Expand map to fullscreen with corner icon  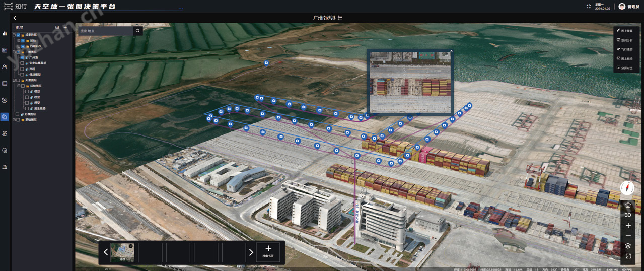pos(628,256)
